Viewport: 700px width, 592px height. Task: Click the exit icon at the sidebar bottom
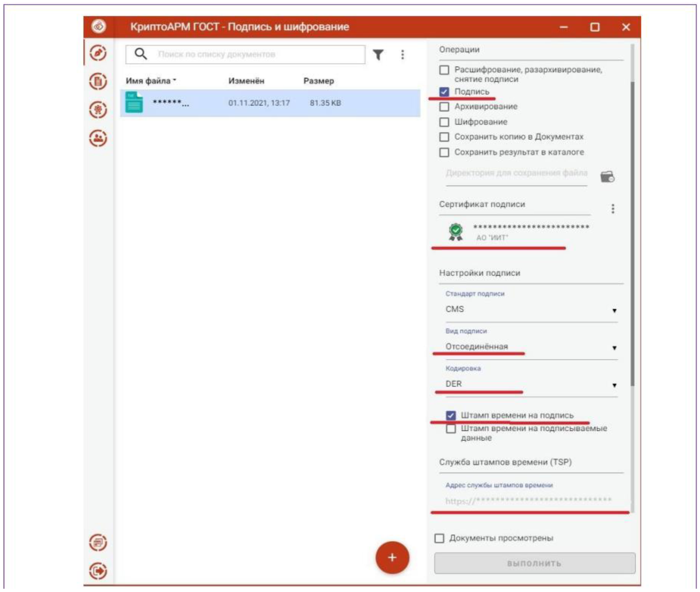click(x=98, y=571)
